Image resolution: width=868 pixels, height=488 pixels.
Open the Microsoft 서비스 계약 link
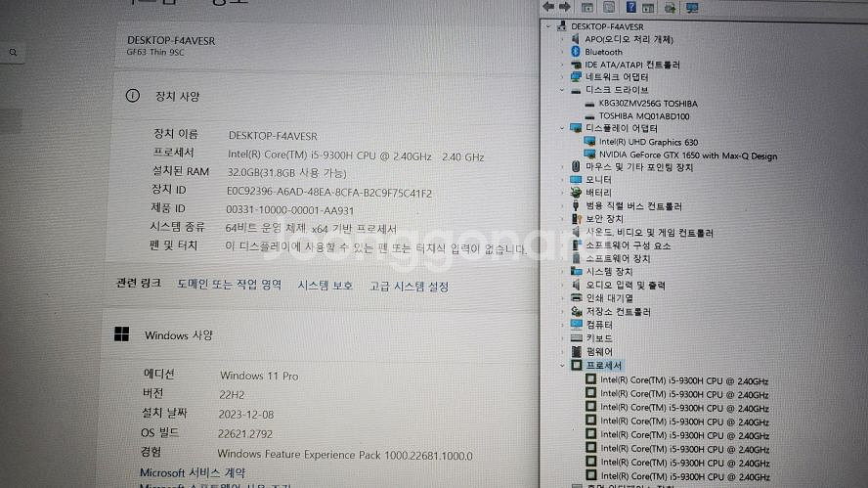click(193, 472)
